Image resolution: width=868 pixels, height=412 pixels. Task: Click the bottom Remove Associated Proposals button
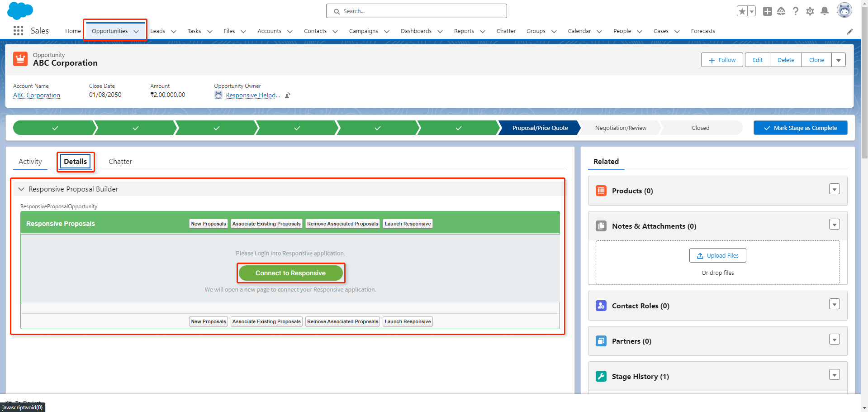(342, 321)
